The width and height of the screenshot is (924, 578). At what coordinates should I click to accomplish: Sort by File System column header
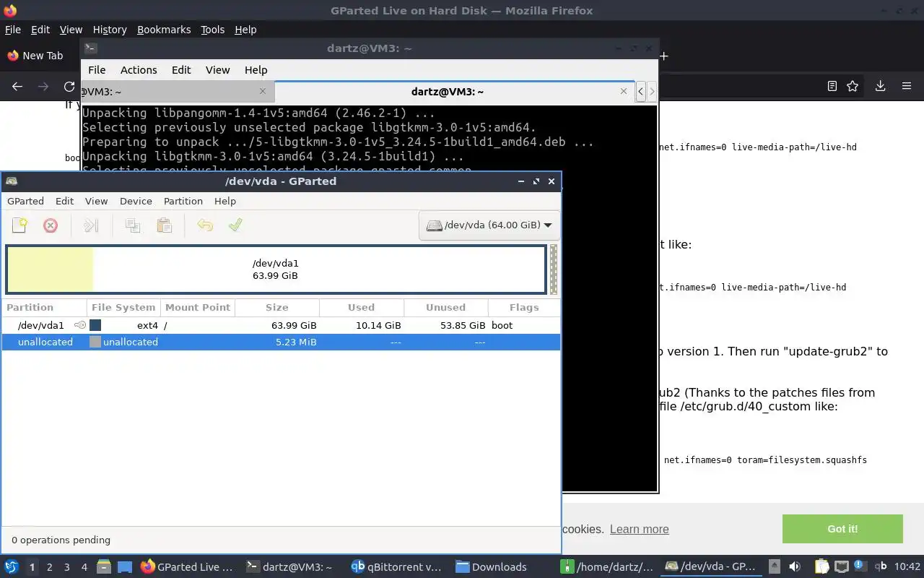[x=123, y=308]
